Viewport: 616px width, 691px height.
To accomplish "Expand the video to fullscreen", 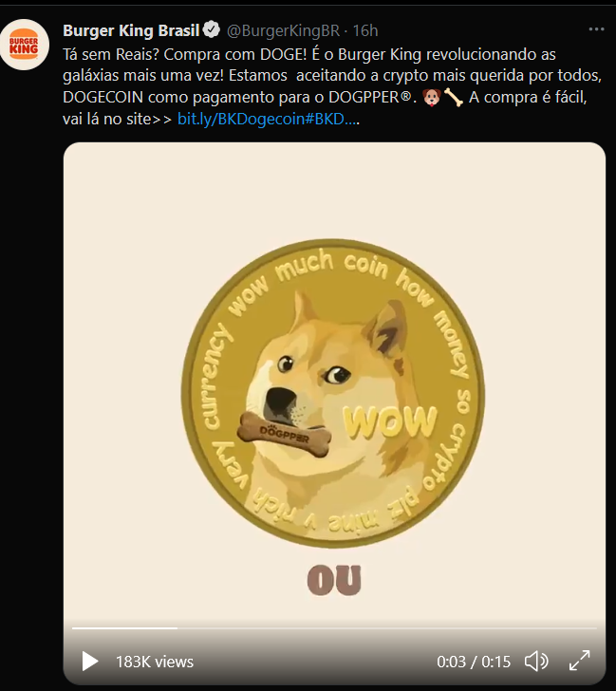I will [x=579, y=661].
